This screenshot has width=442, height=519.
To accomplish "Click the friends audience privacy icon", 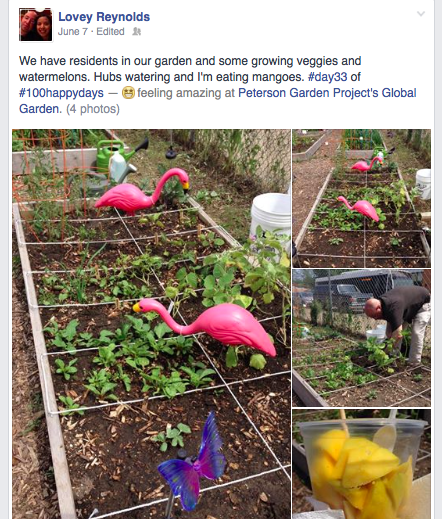I will 137,32.
